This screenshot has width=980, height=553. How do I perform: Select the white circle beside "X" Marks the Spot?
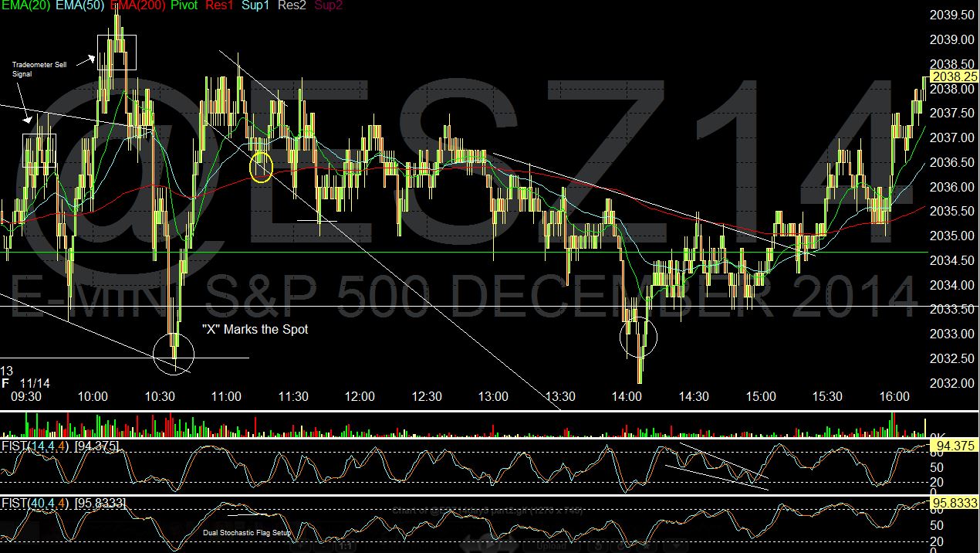(174, 354)
